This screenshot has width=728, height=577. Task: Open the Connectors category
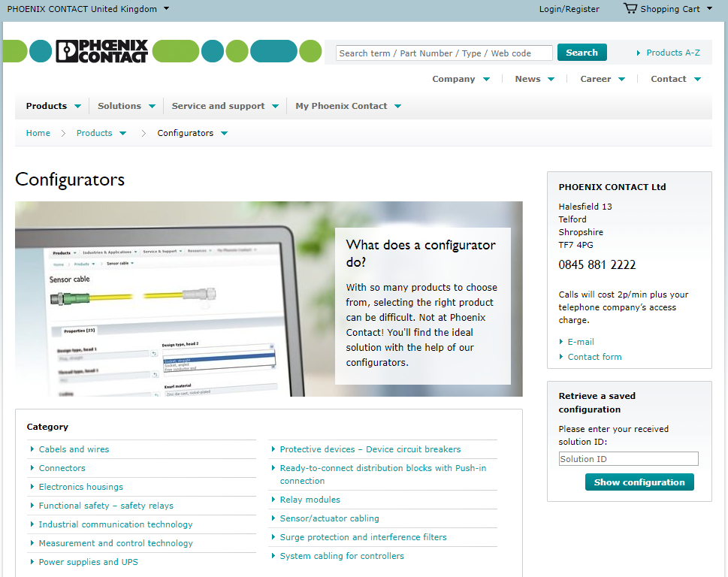tap(62, 468)
